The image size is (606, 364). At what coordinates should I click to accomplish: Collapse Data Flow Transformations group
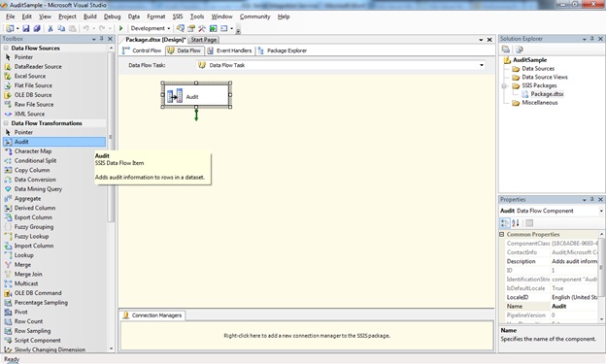coord(6,123)
